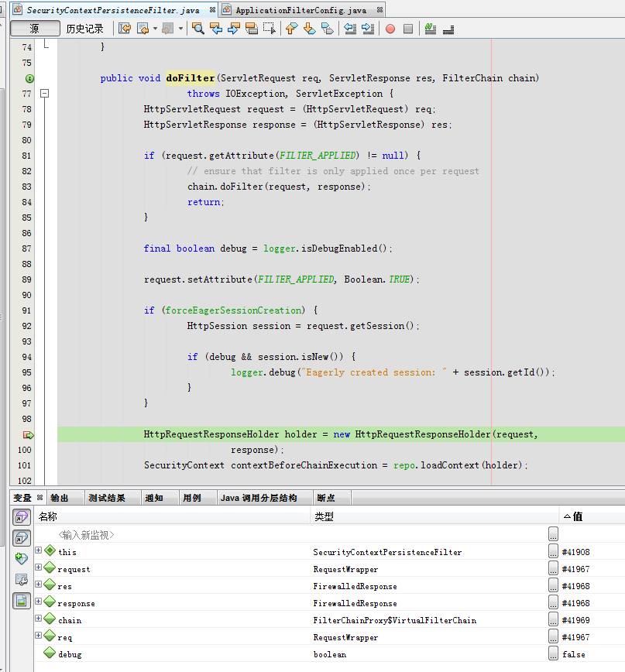Click Next Bookmark down-arrow icon
Image resolution: width=625 pixels, height=672 pixels.
point(310,29)
